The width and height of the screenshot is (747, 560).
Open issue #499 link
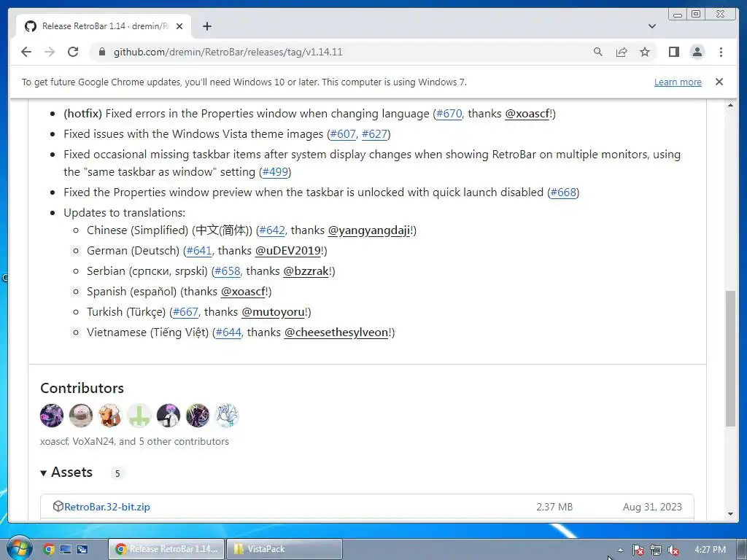pos(275,172)
